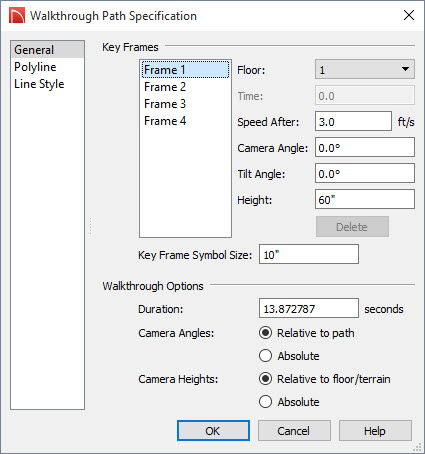425x454 pixels.
Task: Focus the Camera Angle field
Action: tap(365, 148)
